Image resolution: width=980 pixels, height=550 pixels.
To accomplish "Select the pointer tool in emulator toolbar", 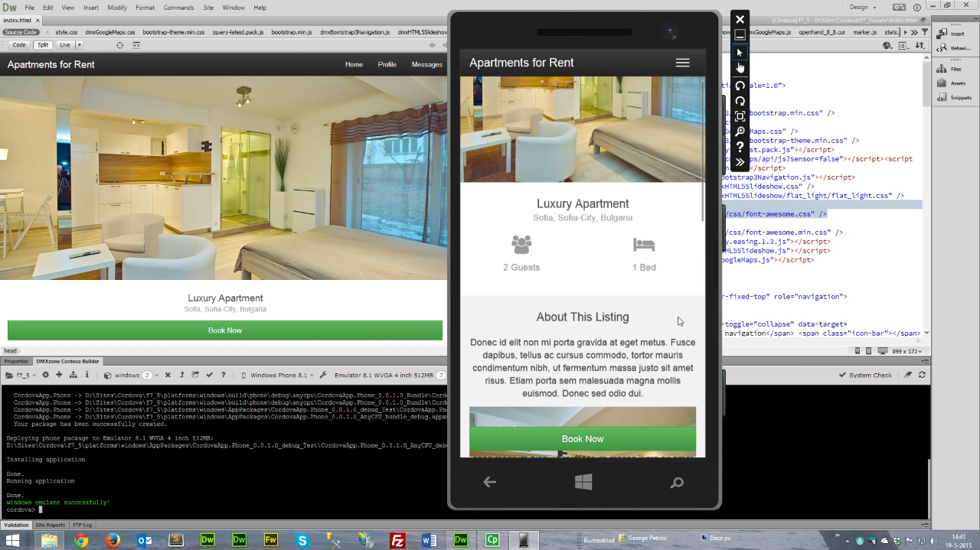I will pyautogui.click(x=740, y=52).
